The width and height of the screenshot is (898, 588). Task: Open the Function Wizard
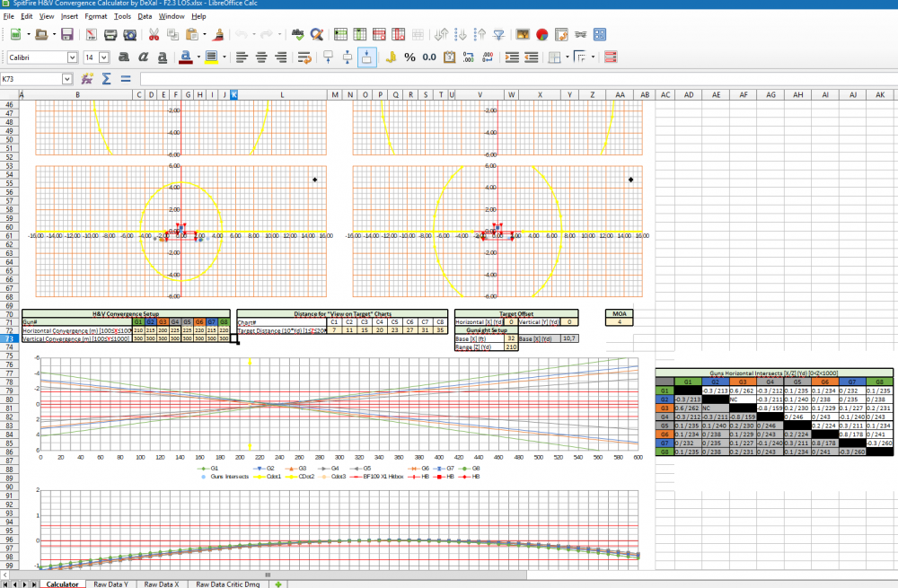click(x=87, y=79)
